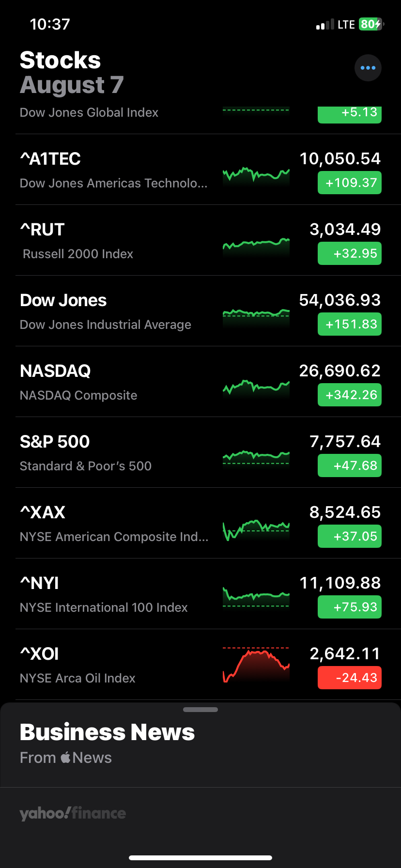This screenshot has width=401, height=868.
Task: Tap the ^A1TEC sparkline chart
Action: click(256, 174)
